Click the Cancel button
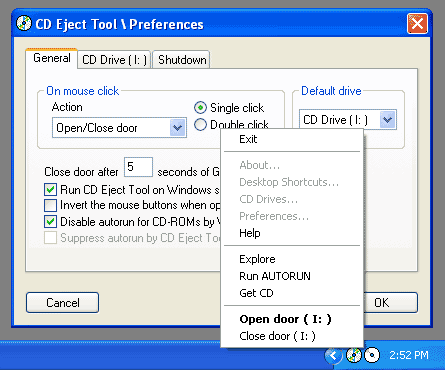This screenshot has height=370, width=445. [62, 303]
